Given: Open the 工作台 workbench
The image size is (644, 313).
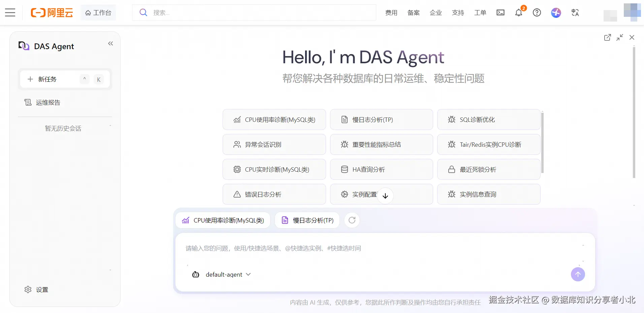Looking at the screenshot, I should tap(98, 13).
